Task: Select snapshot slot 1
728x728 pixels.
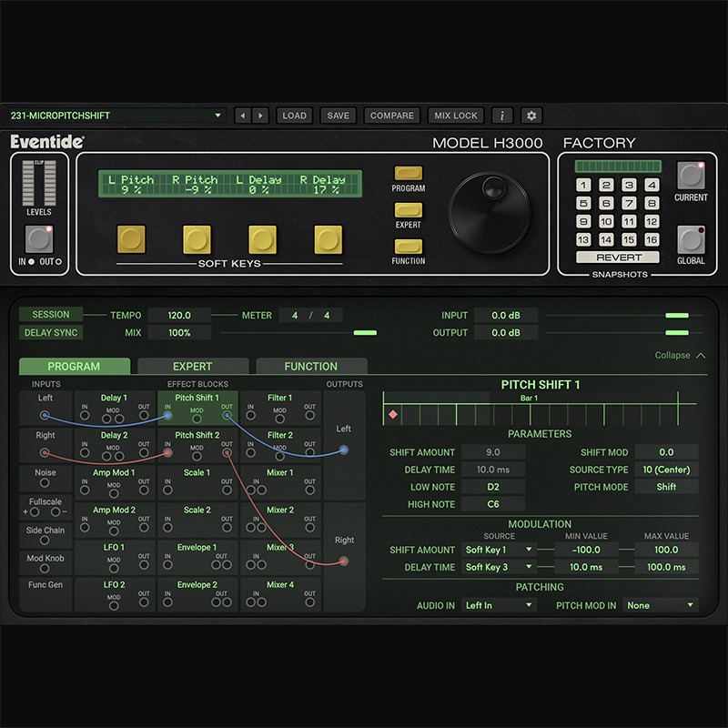Action: [x=583, y=185]
